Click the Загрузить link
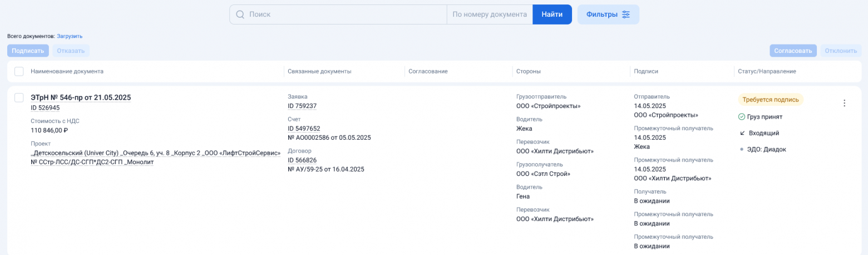This screenshot has height=255, width=868. (x=70, y=36)
